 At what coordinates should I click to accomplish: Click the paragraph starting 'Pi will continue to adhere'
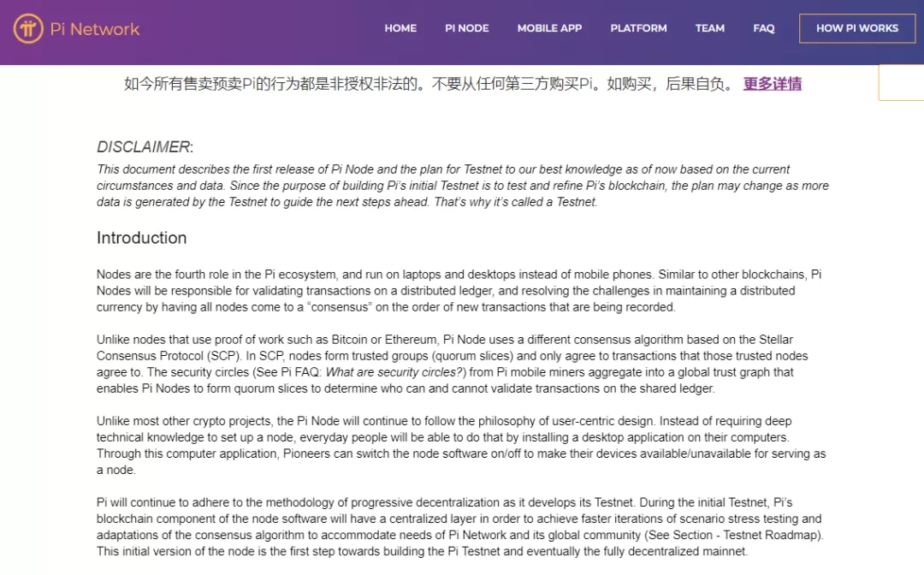[460, 527]
